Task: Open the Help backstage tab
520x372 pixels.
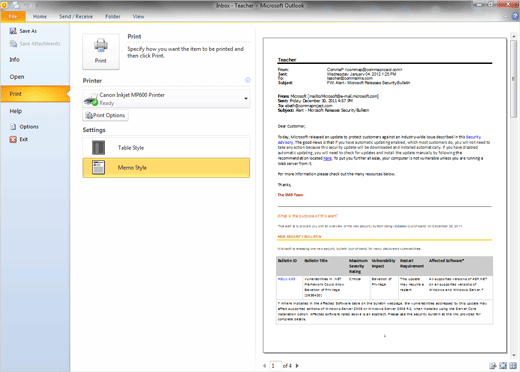Action: 16,111
